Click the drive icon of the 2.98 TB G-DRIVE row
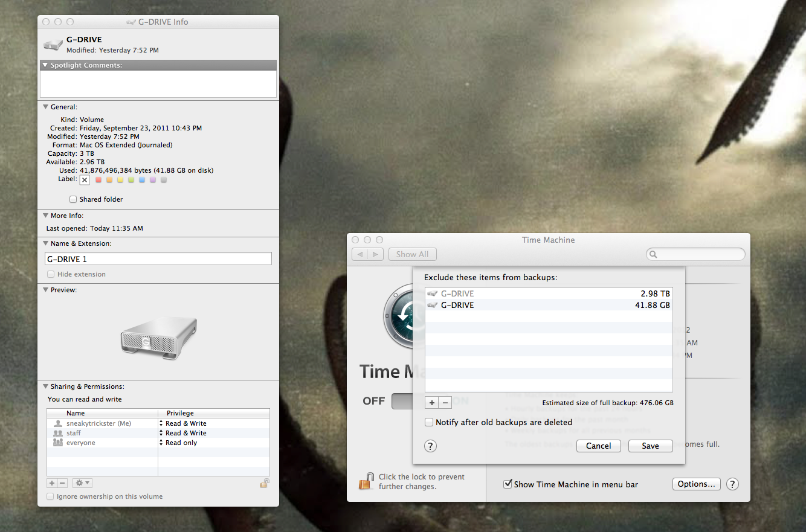The height and width of the screenshot is (532, 806). (432, 293)
